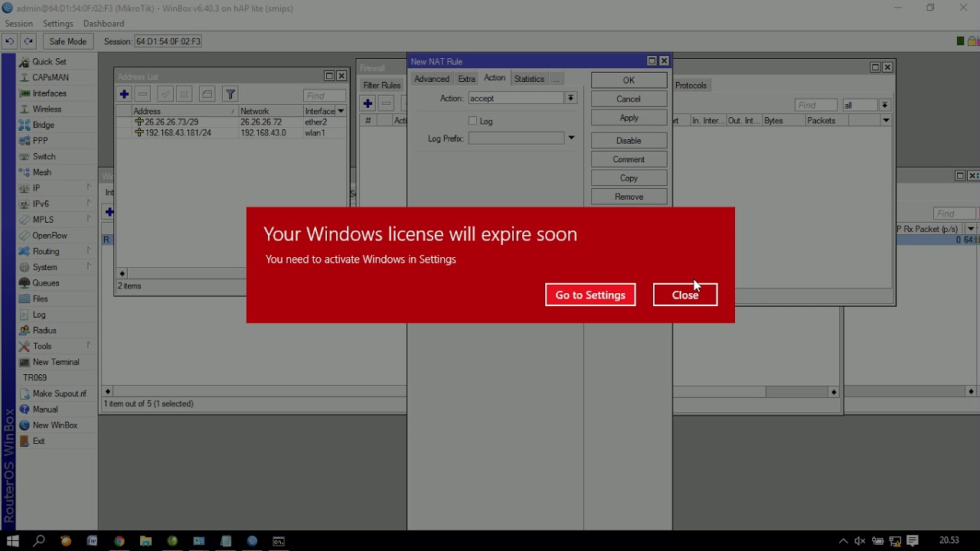Viewport: 980px width, 551px height.
Task: Click Disable in New NAT Rule
Action: pyautogui.click(x=629, y=141)
